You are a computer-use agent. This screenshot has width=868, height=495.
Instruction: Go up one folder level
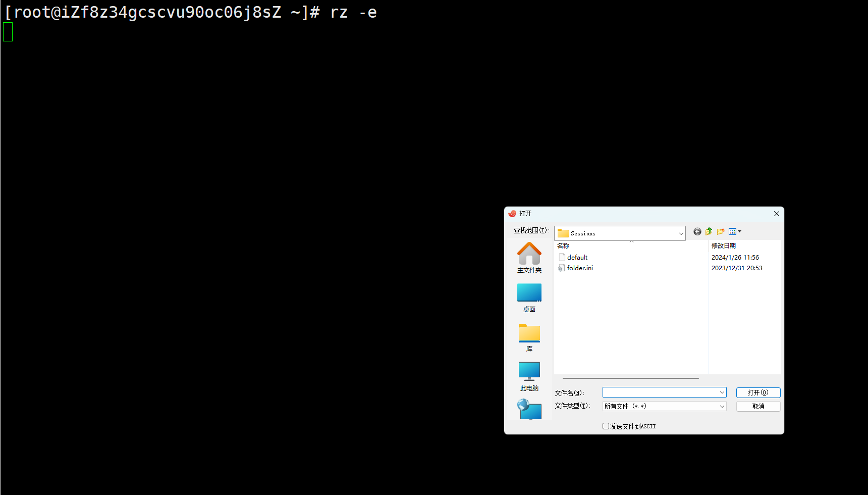709,231
